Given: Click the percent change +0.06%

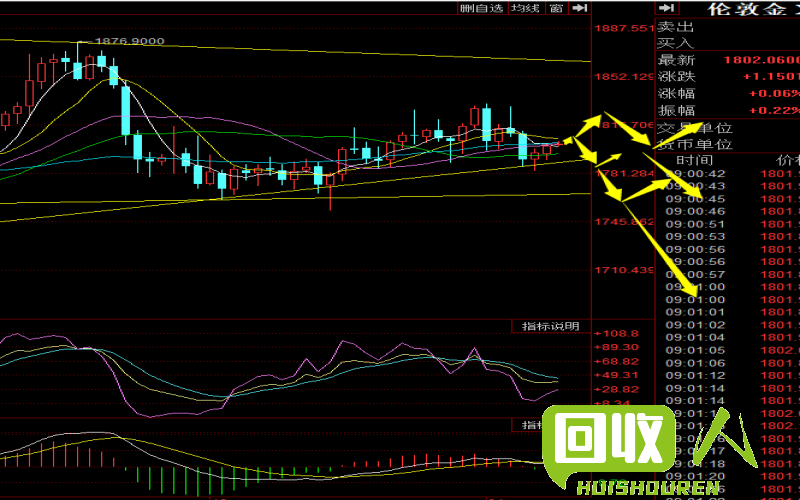Looking at the screenshot, I should point(774,93).
